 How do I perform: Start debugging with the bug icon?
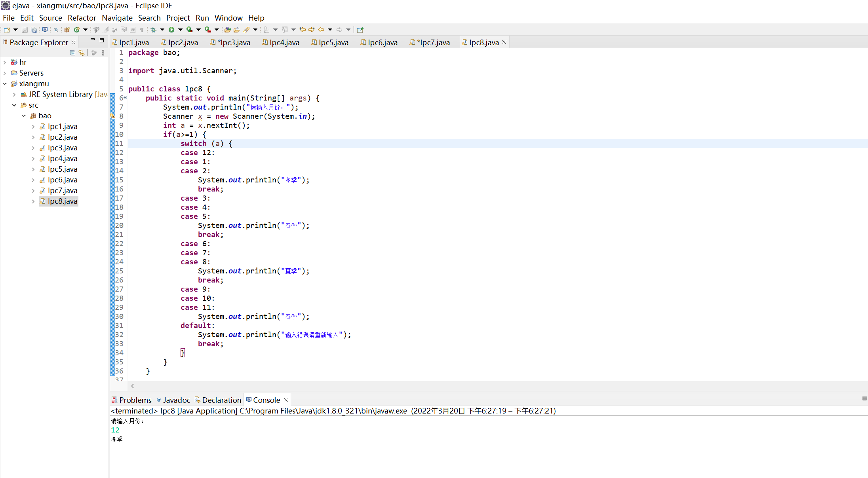(153, 30)
